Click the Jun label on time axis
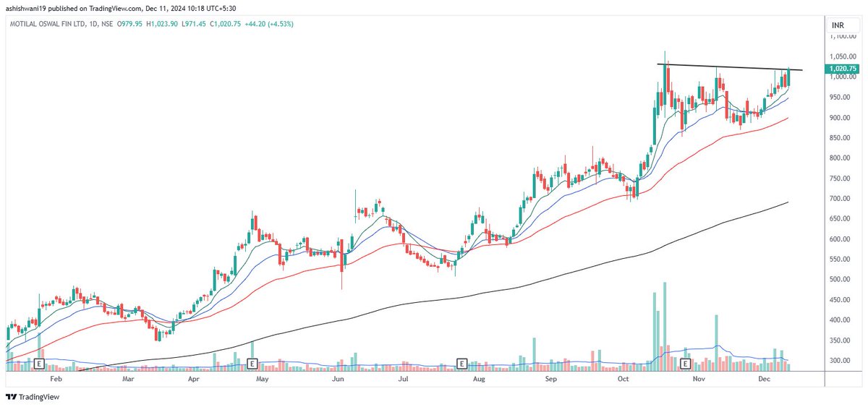The width and height of the screenshot is (868, 407). click(337, 377)
